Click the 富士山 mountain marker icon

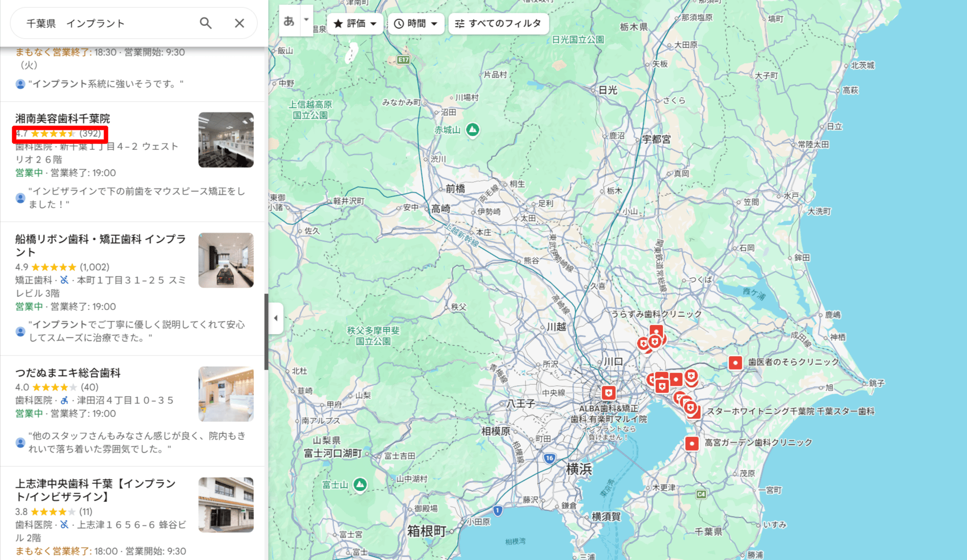tap(360, 484)
